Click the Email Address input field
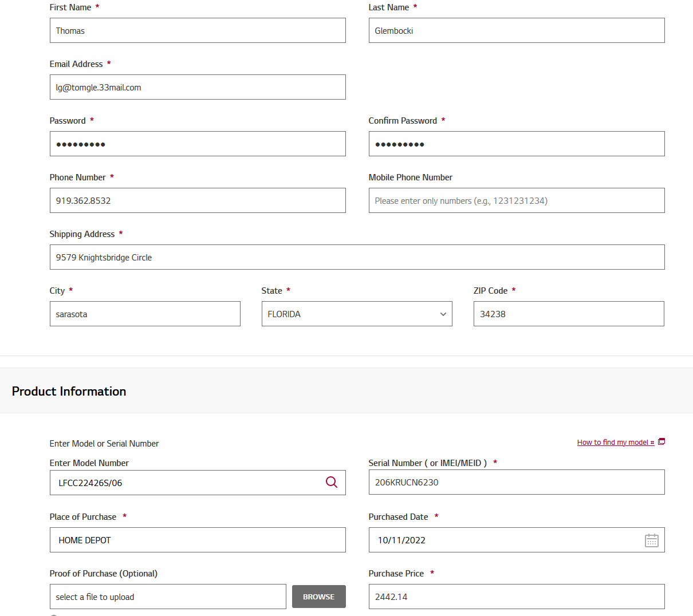The height and width of the screenshot is (616, 693). [198, 87]
